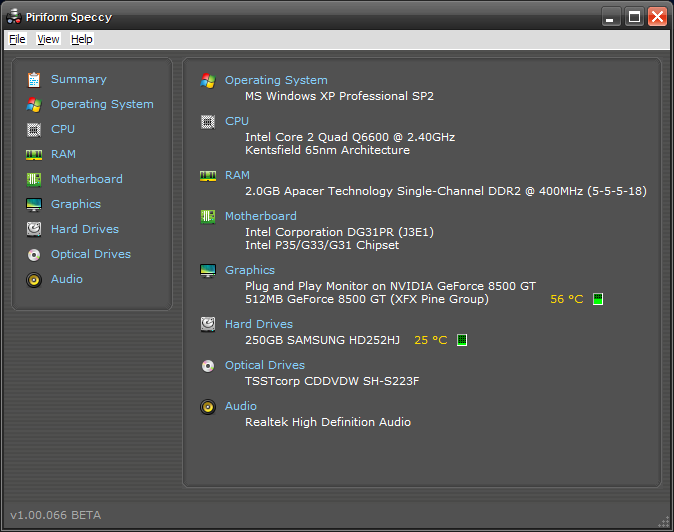The width and height of the screenshot is (674, 532).
Task: Click the green hard drive temperature indicator
Action: pyautogui.click(x=462, y=340)
